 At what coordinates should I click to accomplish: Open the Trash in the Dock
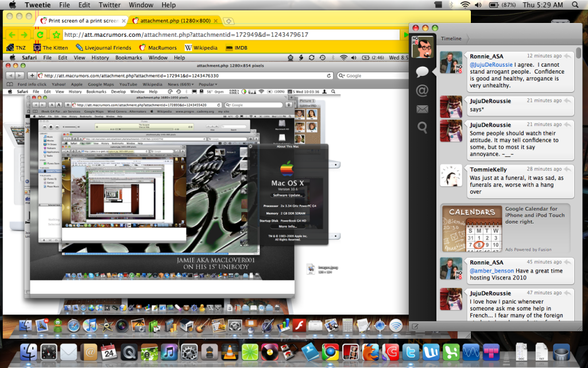tap(562, 352)
